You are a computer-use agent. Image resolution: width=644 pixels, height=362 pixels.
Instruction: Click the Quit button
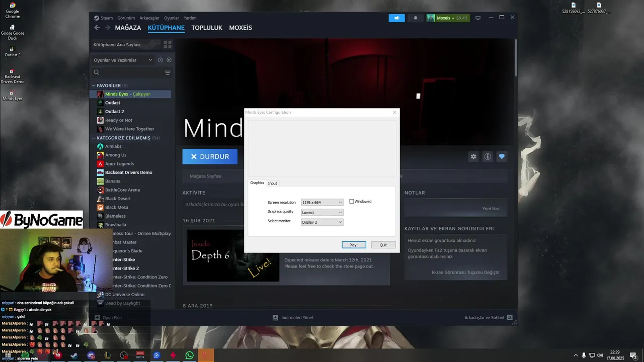pos(383,245)
